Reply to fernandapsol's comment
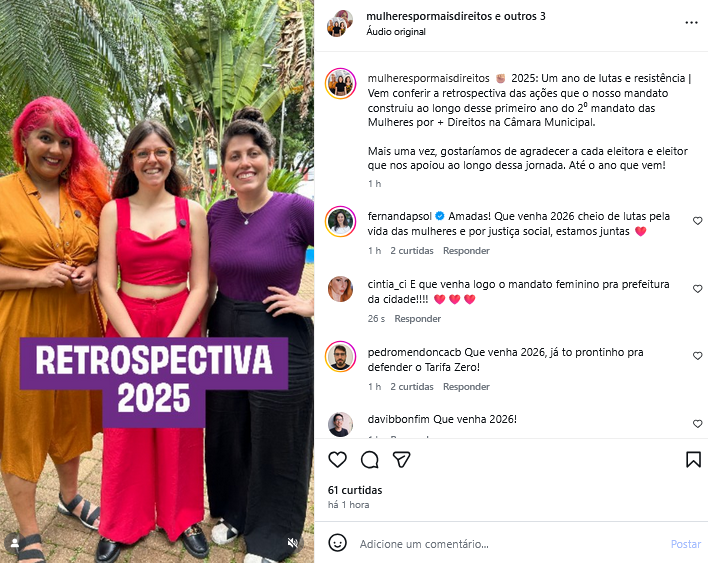The image size is (708, 563). pos(466,251)
